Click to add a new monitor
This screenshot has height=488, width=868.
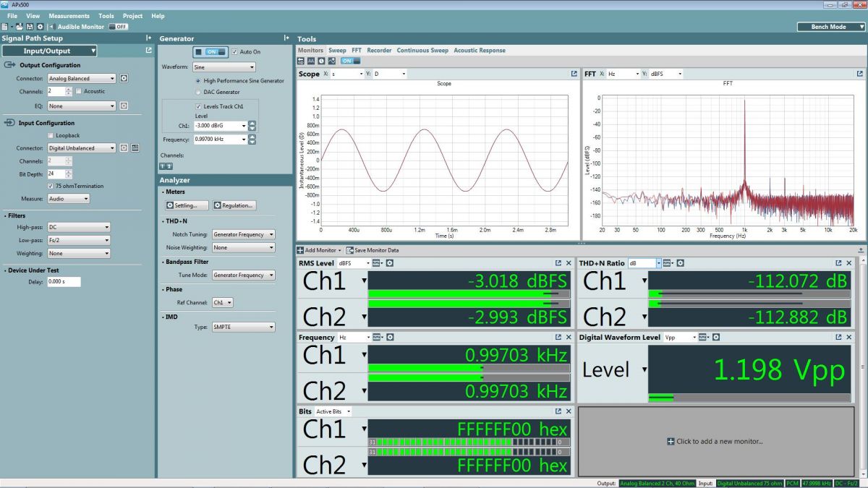(716, 442)
